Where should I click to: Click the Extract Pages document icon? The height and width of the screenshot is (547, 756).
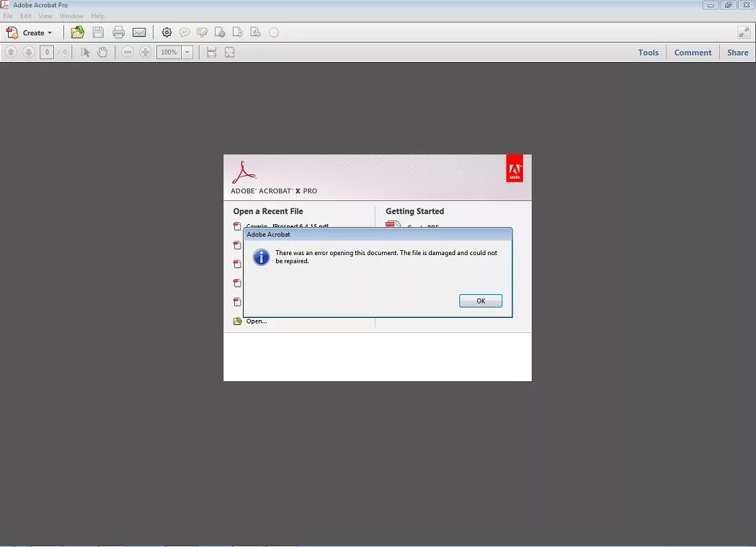(x=256, y=32)
